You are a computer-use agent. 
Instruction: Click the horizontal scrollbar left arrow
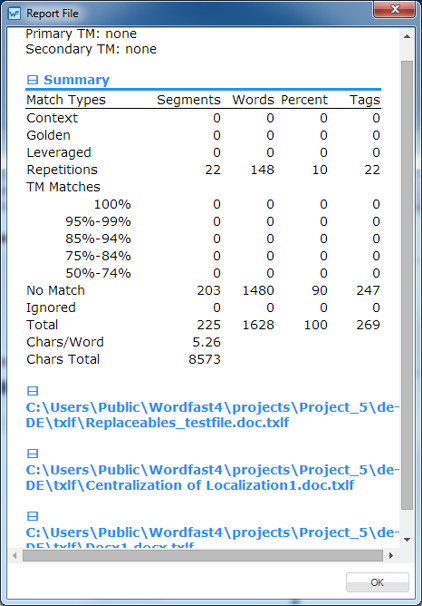click(15, 556)
